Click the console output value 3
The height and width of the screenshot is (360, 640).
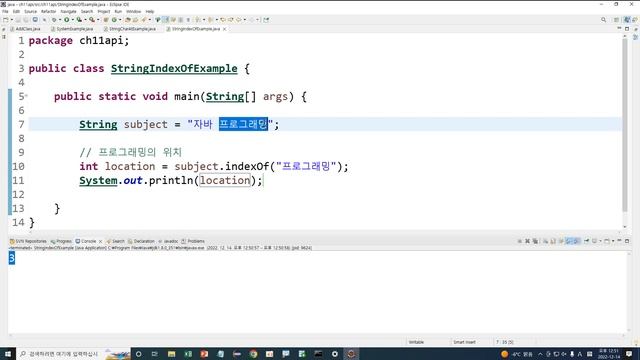point(12,258)
